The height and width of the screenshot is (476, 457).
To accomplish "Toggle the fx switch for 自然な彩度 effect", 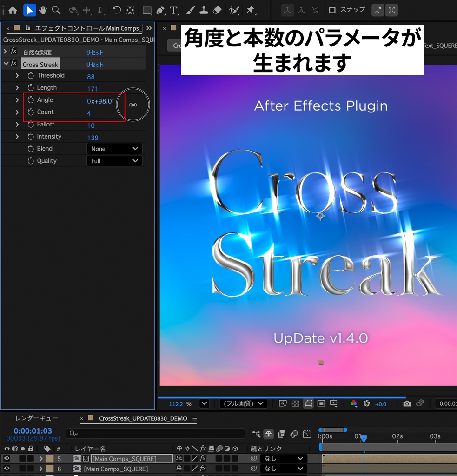I will (x=13, y=51).
